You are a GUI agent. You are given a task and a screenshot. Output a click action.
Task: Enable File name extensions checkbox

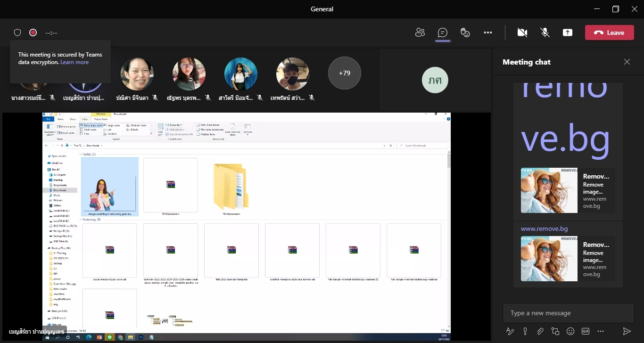210,130
